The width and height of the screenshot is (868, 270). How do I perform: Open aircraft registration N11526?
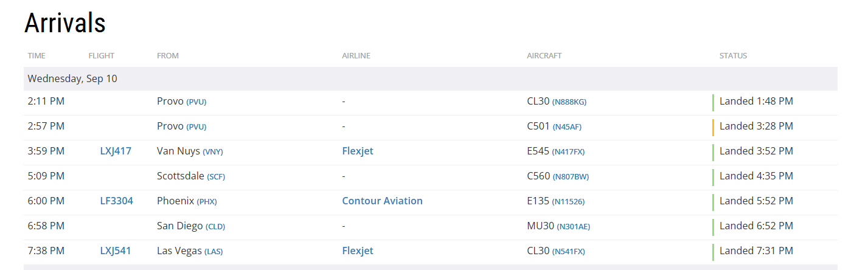click(x=568, y=202)
